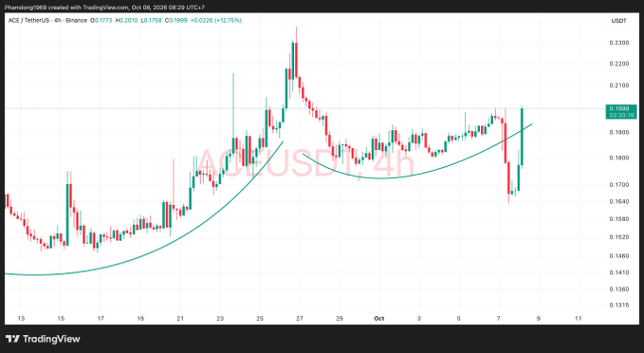644x353 pixels.
Task: Click the date label 29 on time axis
Action: point(340,319)
